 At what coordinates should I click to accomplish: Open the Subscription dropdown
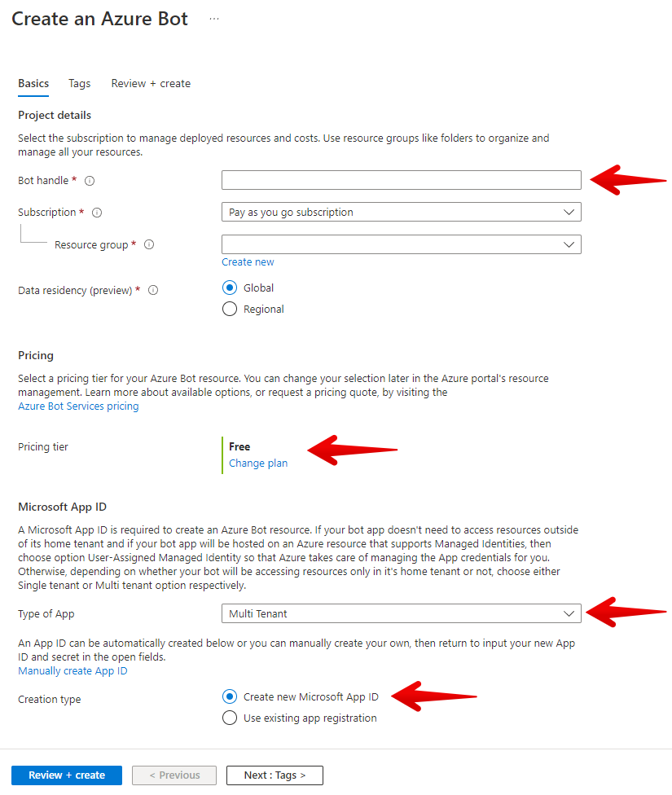(x=402, y=212)
